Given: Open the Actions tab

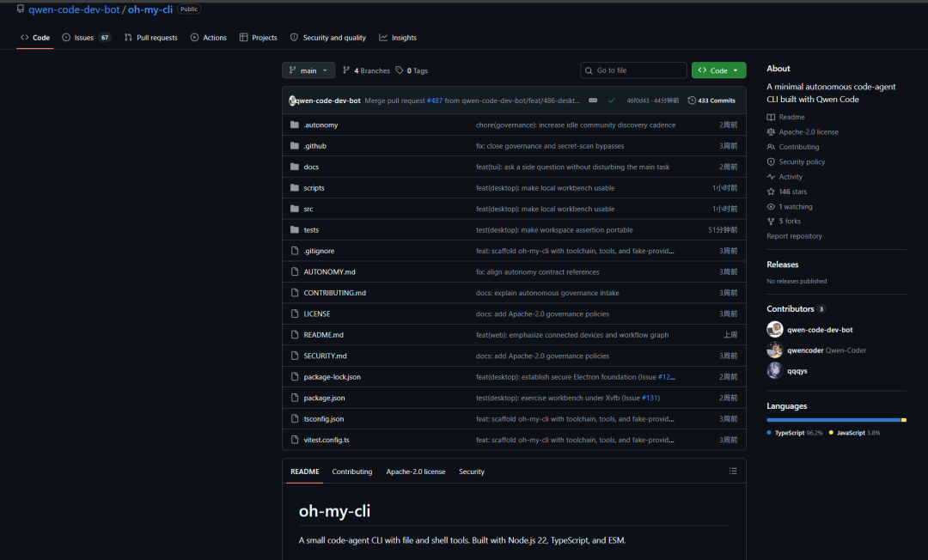Looking at the screenshot, I should coord(208,37).
